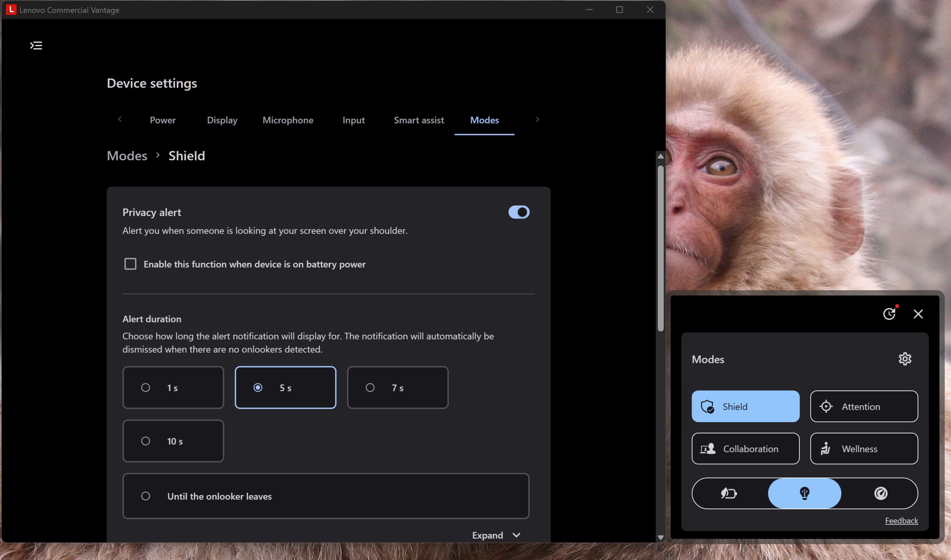Viewport: 951px width, 560px height.
Task: Open Modes settings gear icon
Action: (x=905, y=359)
